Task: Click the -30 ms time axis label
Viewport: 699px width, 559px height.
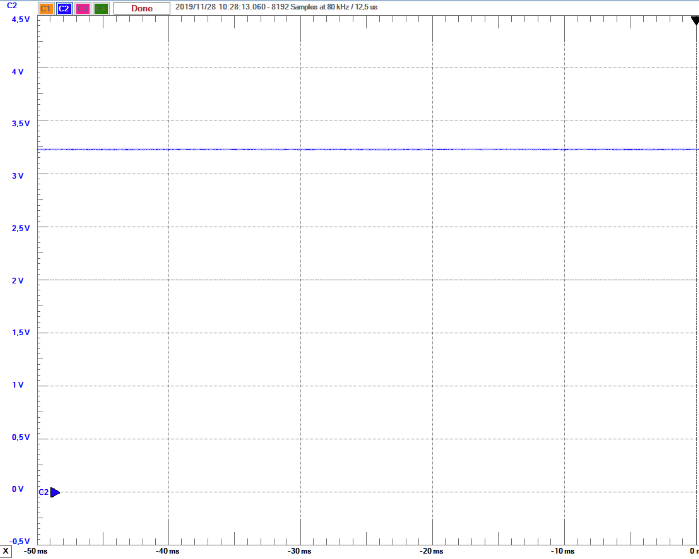Action: click(x=299, y=551)
